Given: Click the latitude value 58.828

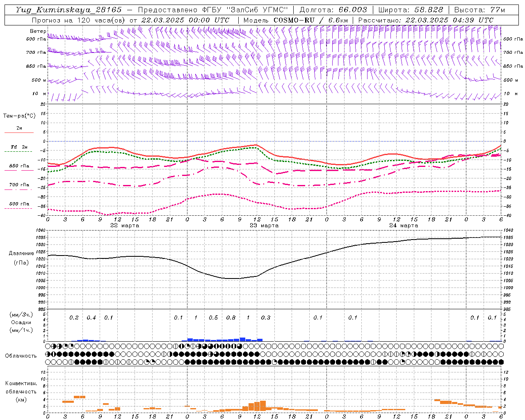Looking at the screenshot, I should 429,10.
